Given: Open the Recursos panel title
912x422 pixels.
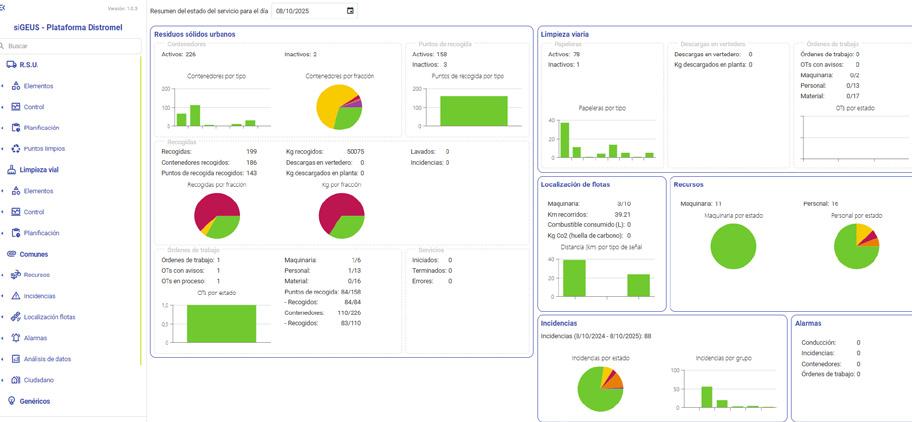Looking at the screenshot, I should [x=689, y=185].
